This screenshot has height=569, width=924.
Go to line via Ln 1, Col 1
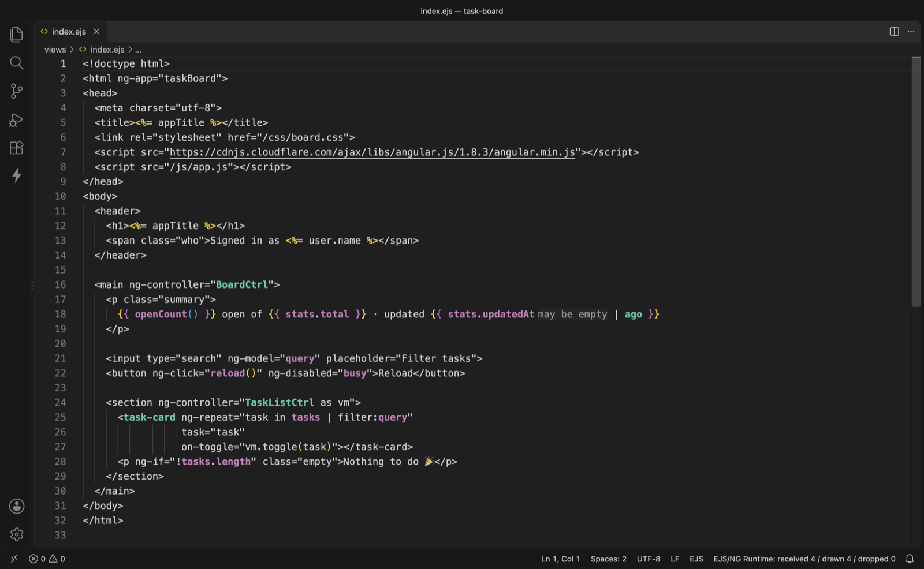coord(560,559)
